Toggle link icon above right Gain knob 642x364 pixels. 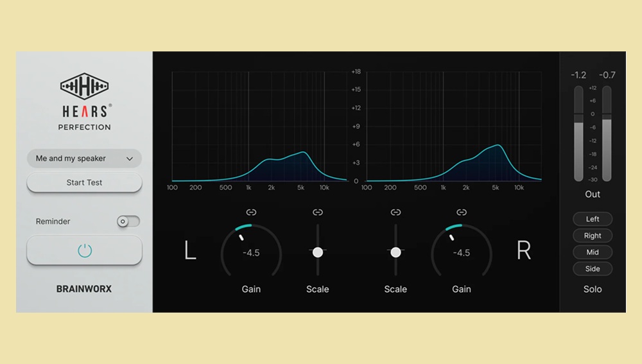(x=462, y=212)
